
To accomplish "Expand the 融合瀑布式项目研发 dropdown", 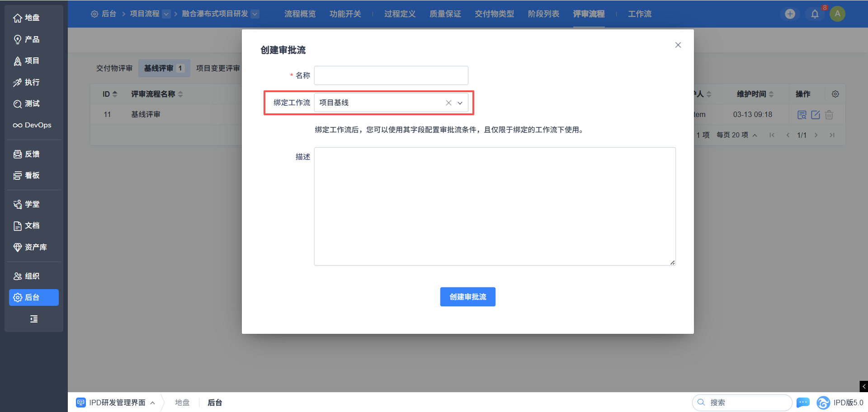I will point(255,14).
